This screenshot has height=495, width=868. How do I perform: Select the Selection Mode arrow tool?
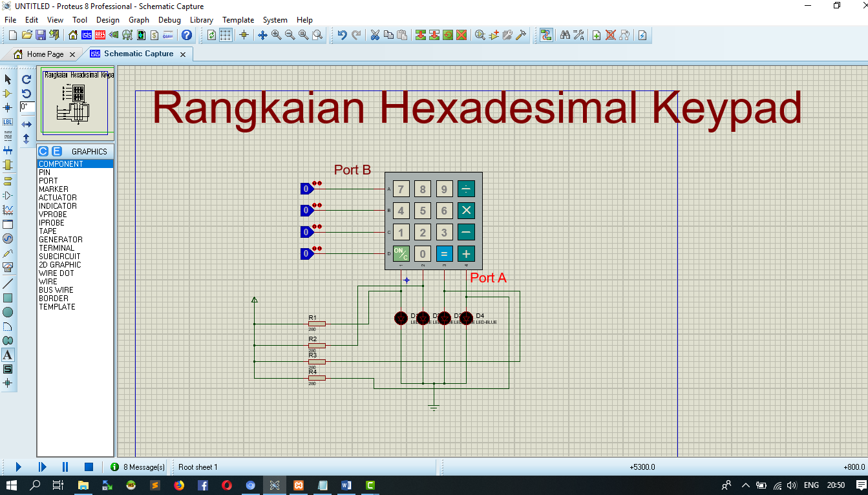(8, 79)
